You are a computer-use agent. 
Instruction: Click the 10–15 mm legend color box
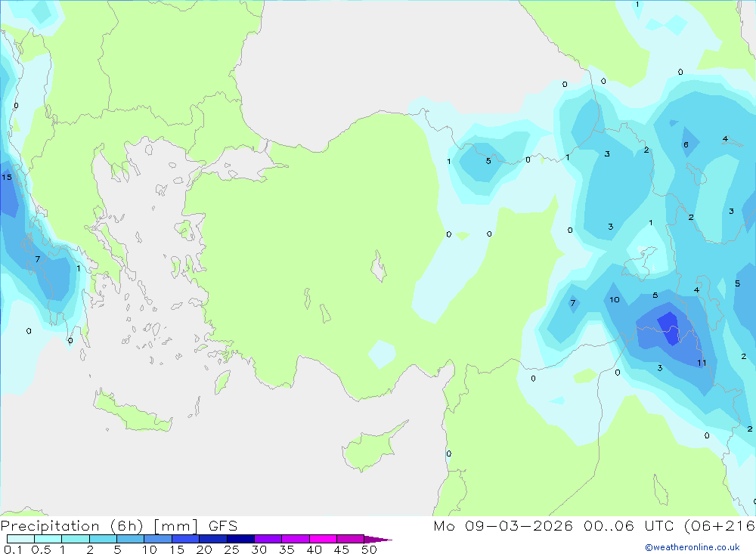tap(158, 539)
